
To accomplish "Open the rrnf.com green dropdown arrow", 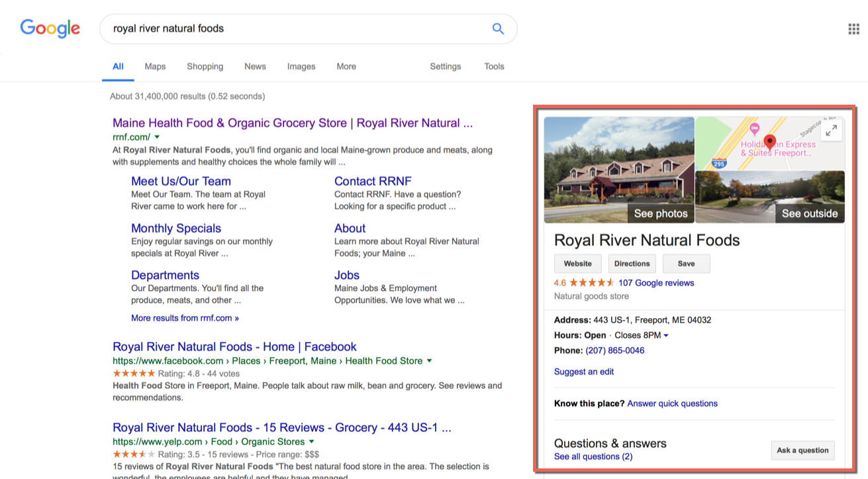I will pos(158,137).
